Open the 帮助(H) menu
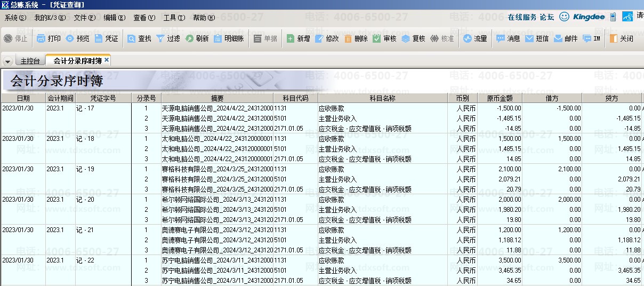Screen dimensions: 644x286 [x=204, y=18]
